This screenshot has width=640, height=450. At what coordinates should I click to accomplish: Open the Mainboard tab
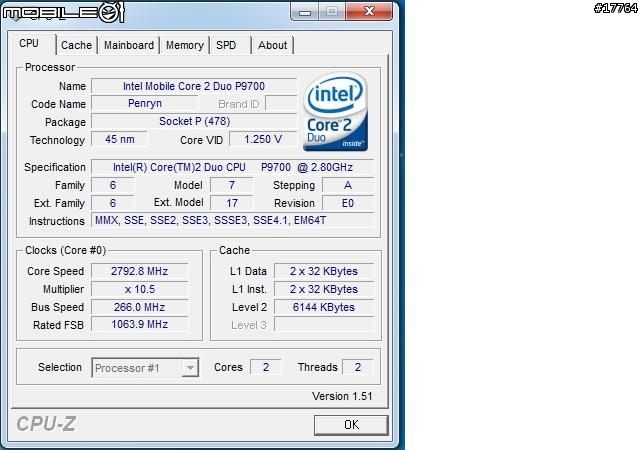pyautogui.click(x=129, y=45)
